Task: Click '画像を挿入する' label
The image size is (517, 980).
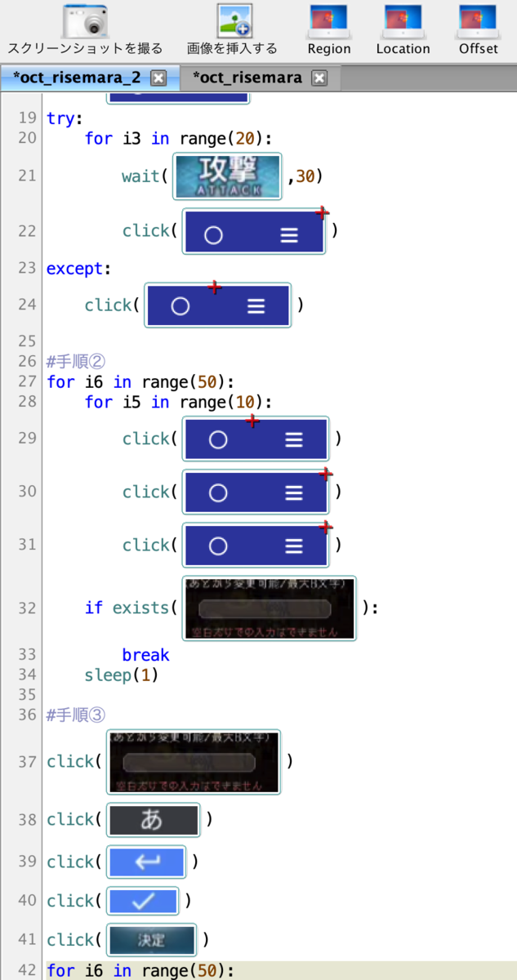Action: coord(233,49)
